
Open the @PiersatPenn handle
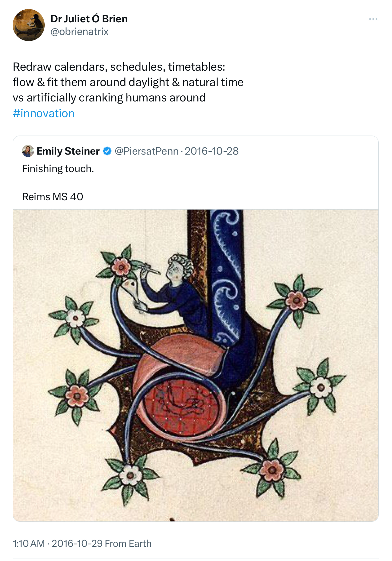pyautogui.click(x=146, y=151)
